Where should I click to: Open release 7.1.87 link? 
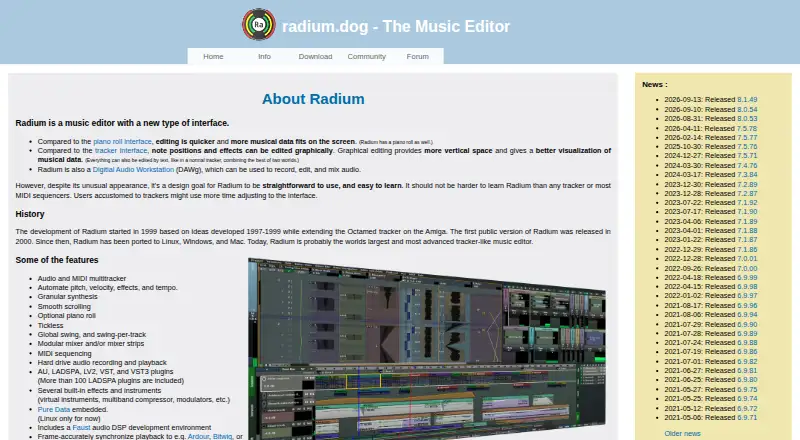747,240
